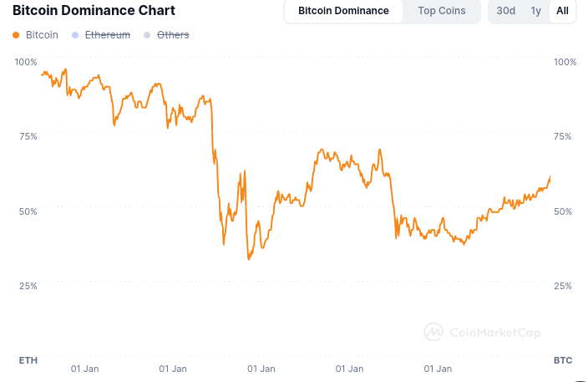Click the orange Bitcoin legend dot

[x=16, y=35]
